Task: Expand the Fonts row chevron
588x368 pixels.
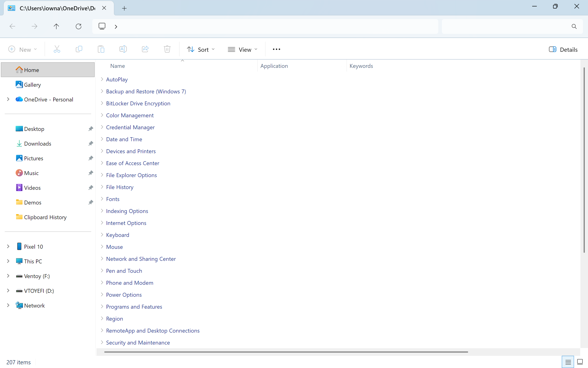Action: click(102, 199)
